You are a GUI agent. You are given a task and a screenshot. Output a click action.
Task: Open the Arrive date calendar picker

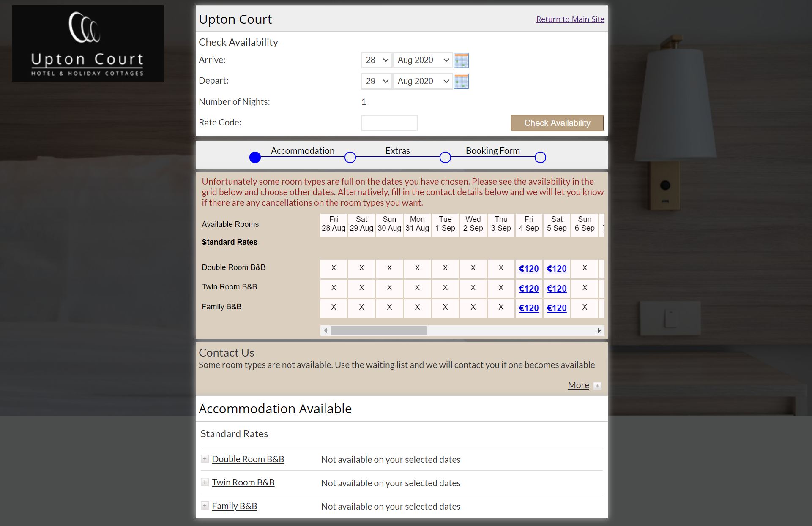461,60
